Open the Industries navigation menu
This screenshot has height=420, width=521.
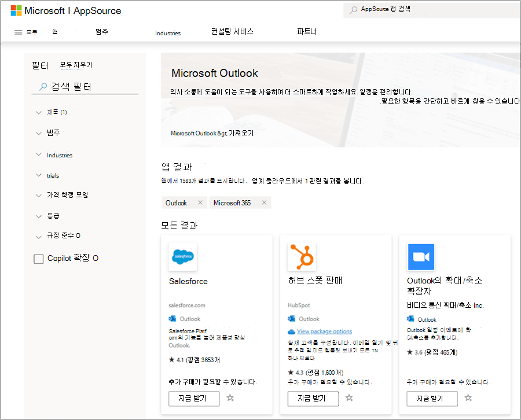(168, 33)
